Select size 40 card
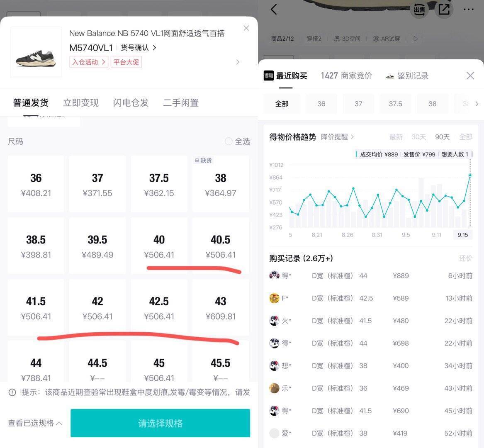The height and width of the screenshot is (448, 484). tap(159, 246)
